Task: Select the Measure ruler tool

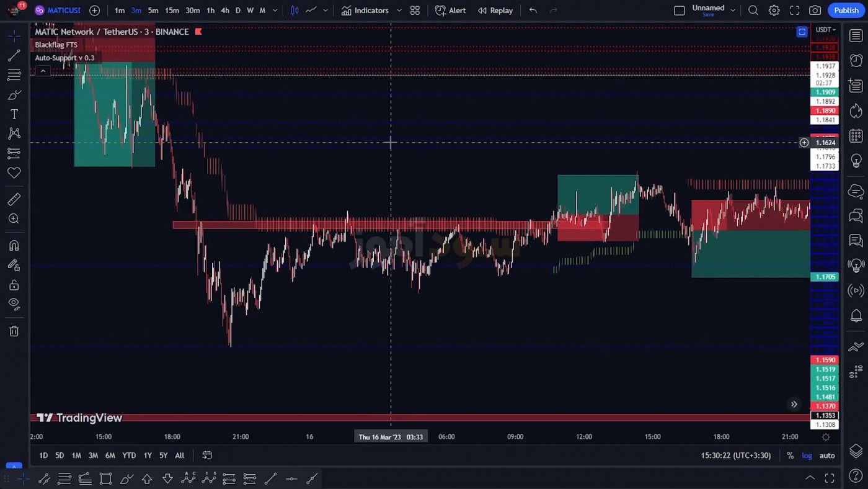Action: pyautogui.click(x=14, y=199)
